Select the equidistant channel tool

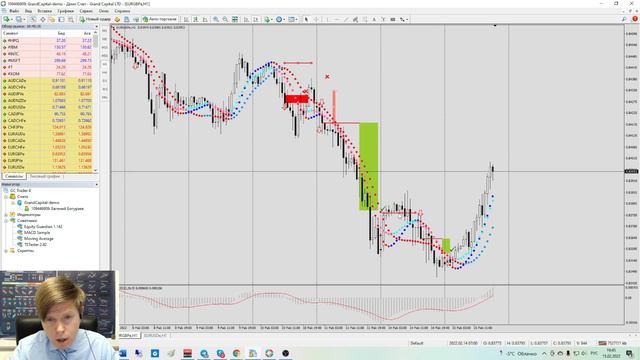pos(356,19)
